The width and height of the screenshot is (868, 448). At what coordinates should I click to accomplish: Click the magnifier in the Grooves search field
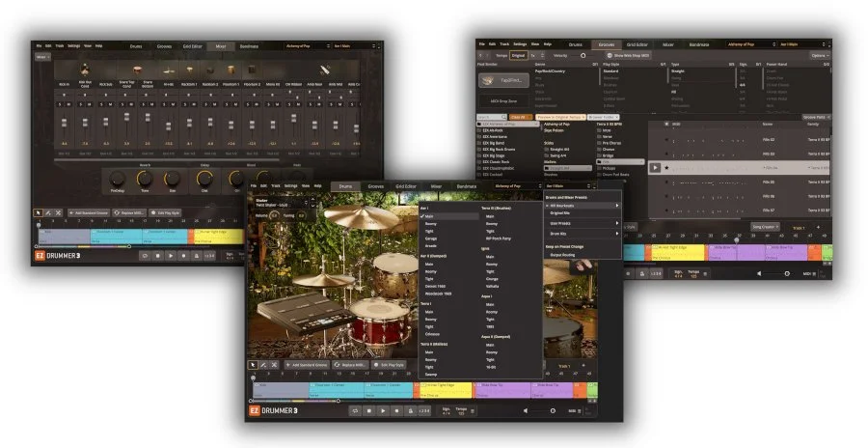coord(502,117)
